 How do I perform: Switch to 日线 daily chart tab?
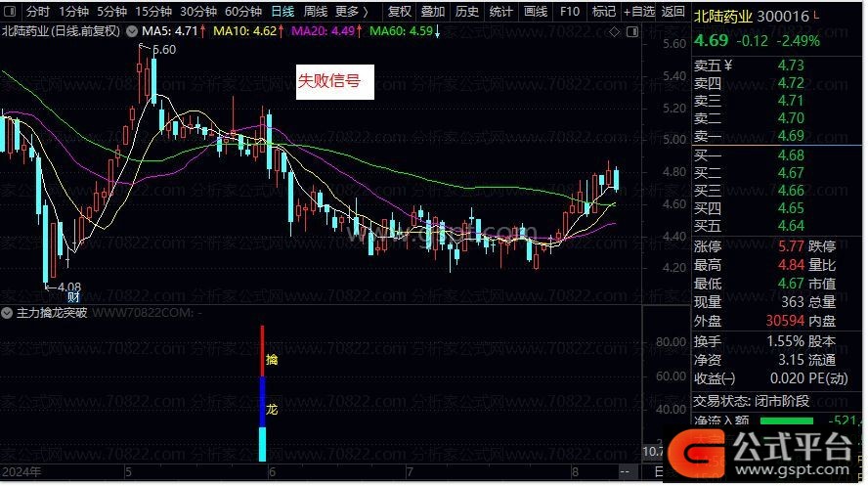click(x=282, y=11)
